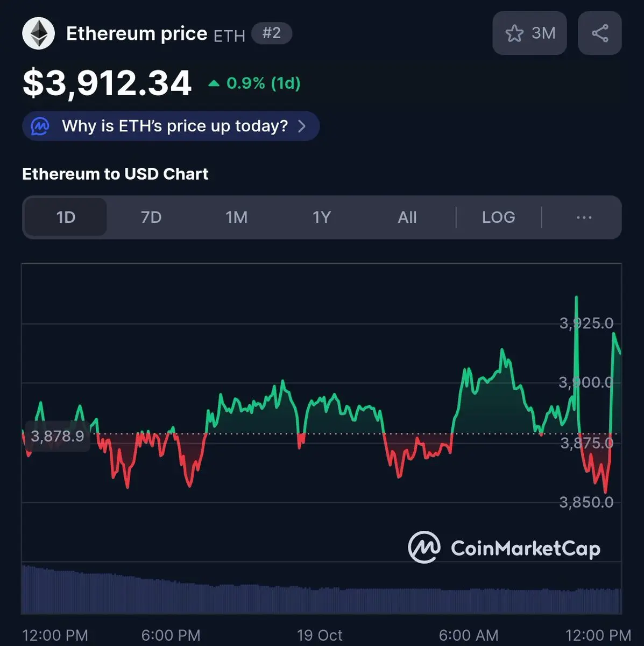
Task: Select the 1D timeframe tab
Action: [x=66, y=217]
